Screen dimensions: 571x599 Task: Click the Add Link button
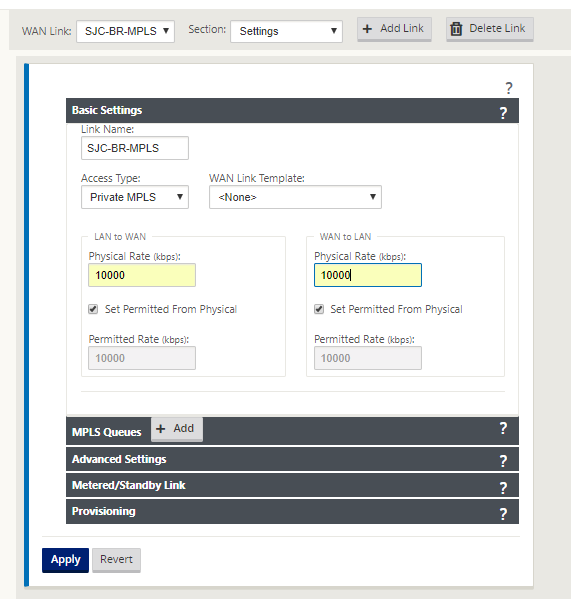394,29
